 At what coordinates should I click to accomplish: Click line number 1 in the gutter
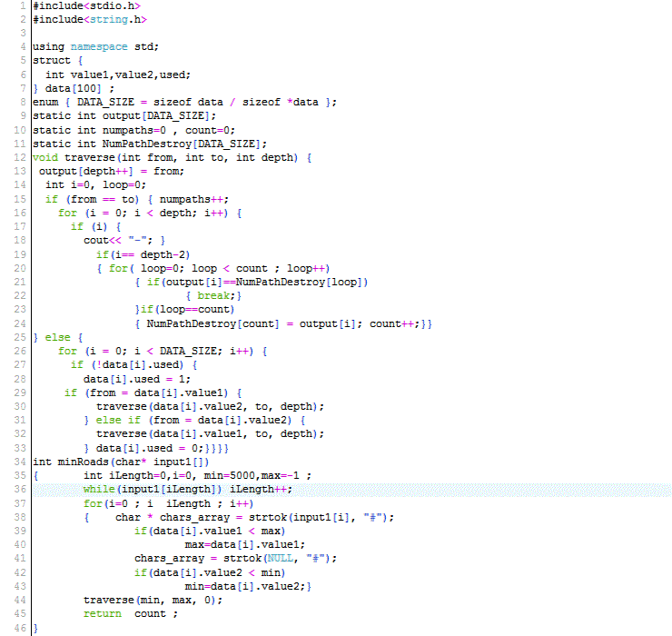[21, 6]
